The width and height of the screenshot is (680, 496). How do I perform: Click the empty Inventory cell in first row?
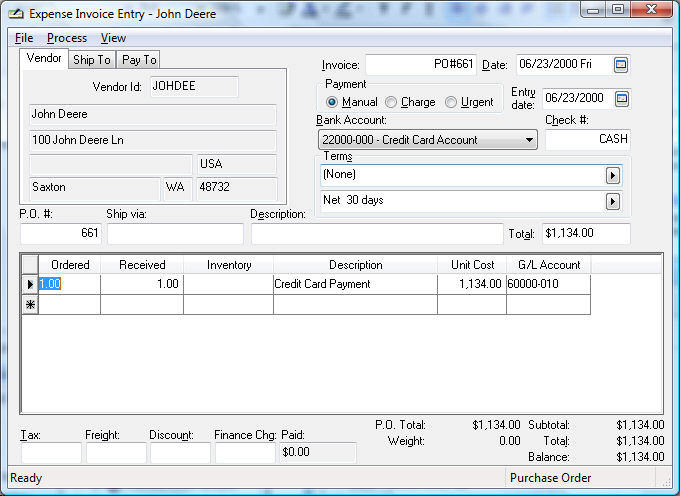pyautogui.click(x=229, y=284)
